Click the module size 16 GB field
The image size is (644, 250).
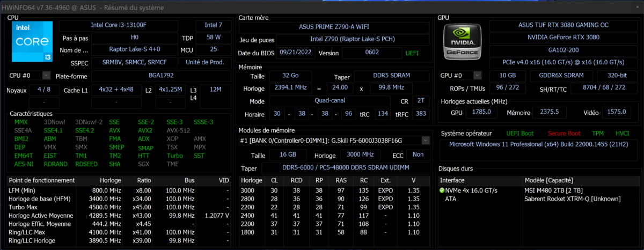click(289, 155)
